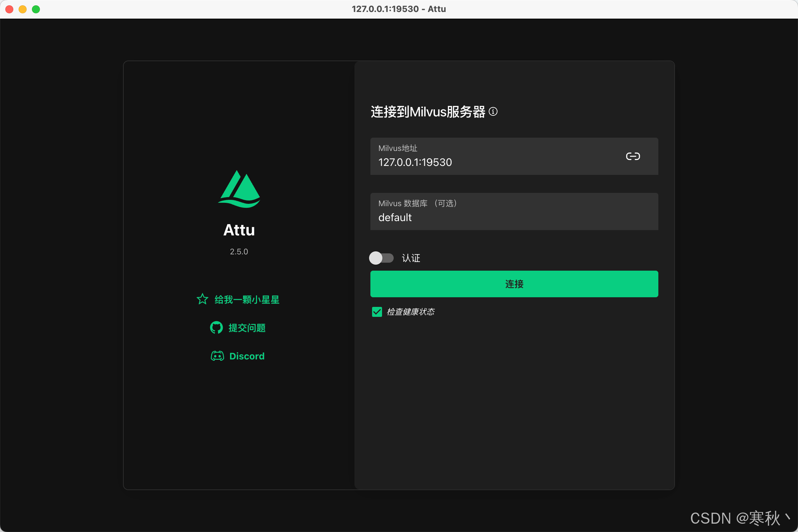Click the Attu 2.5.0 version text
This screenshot has width=798, height=532.
(239, 252)
